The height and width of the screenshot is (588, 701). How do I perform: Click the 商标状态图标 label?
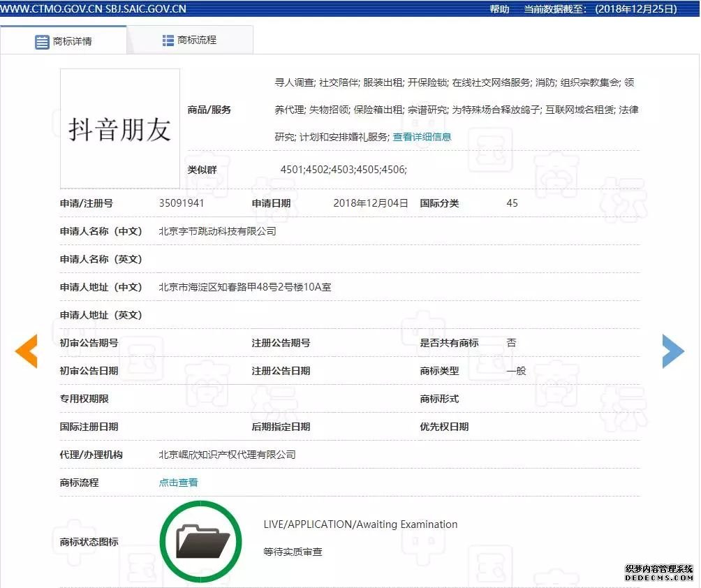coord(89,542)
